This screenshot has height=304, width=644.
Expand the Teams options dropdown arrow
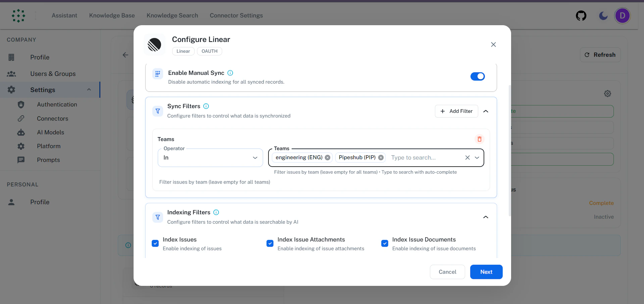pyautogui.click(x=477, y=158)
